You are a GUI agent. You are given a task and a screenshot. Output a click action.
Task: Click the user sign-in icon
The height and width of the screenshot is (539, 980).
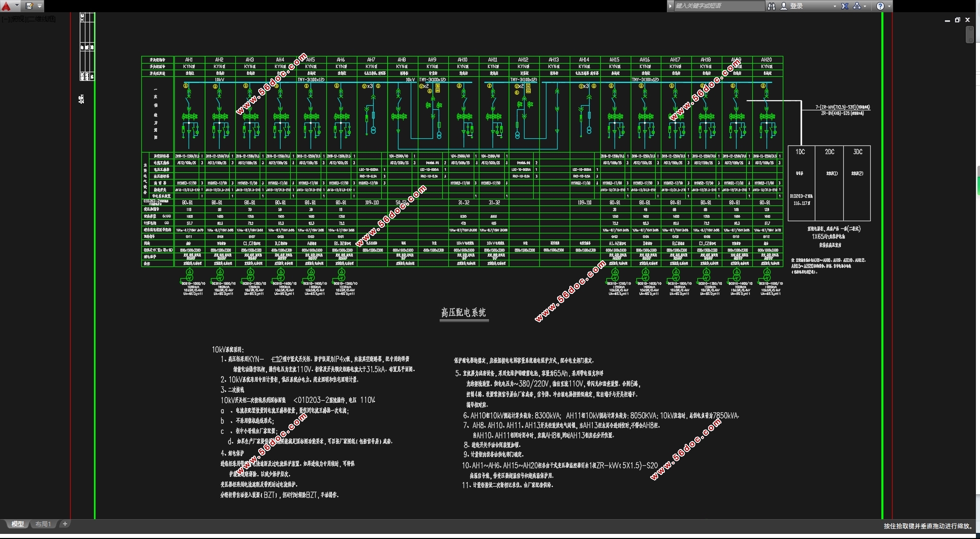click(x=783, y=6)
